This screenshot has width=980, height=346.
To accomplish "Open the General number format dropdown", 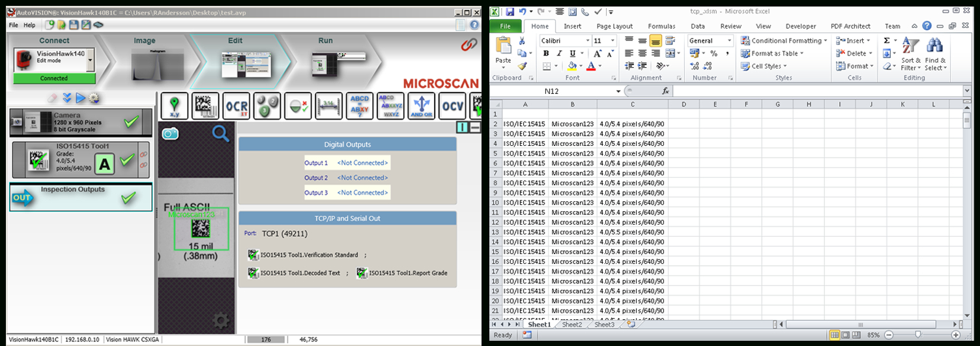I will tap(729, 40).
